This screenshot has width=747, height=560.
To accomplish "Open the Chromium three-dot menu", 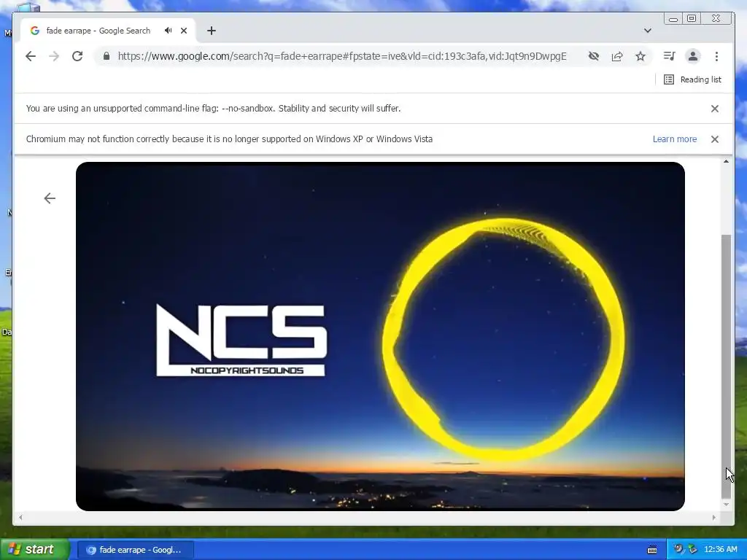I will tap(716, 56).
